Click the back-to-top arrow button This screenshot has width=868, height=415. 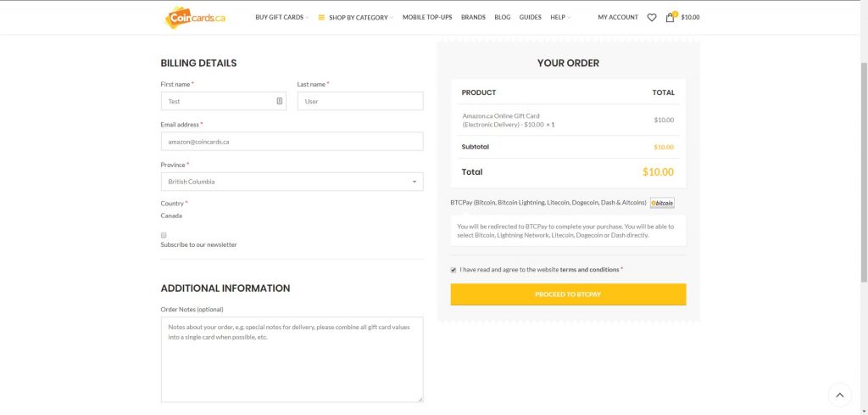point(839,395)
